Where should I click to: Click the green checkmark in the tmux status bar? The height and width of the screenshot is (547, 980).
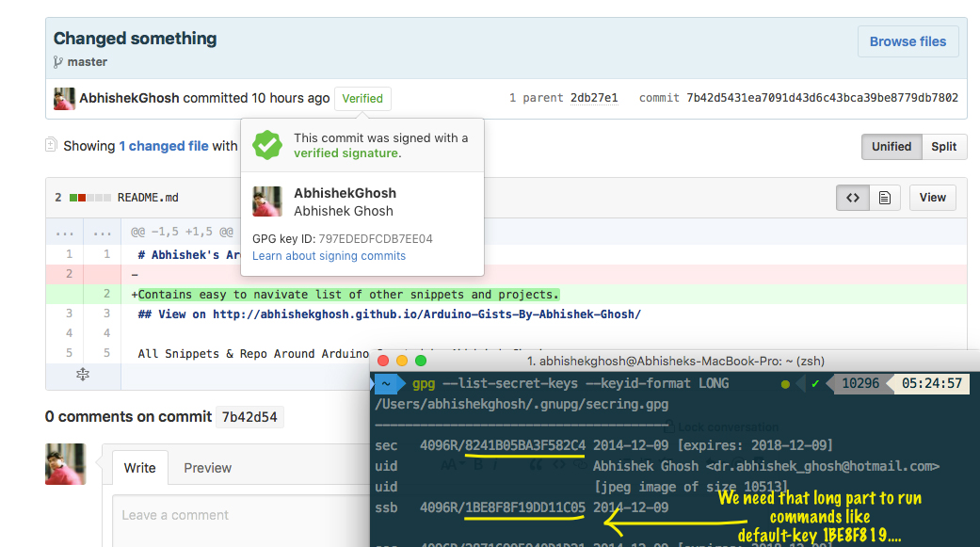tap(815, 385)
